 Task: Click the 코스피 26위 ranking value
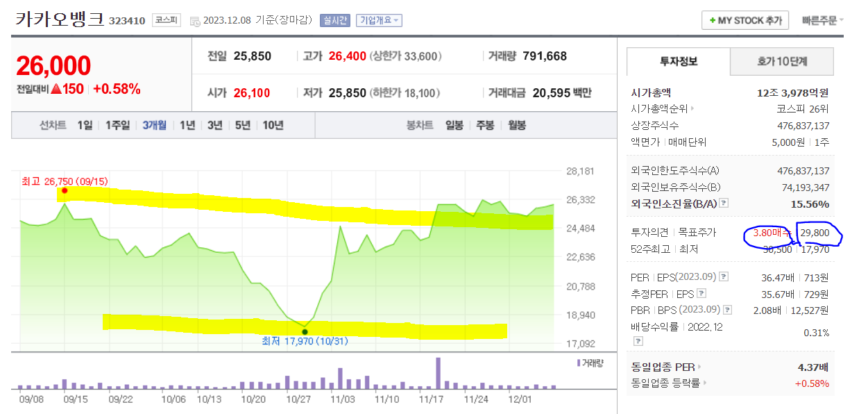pos(803,109)
